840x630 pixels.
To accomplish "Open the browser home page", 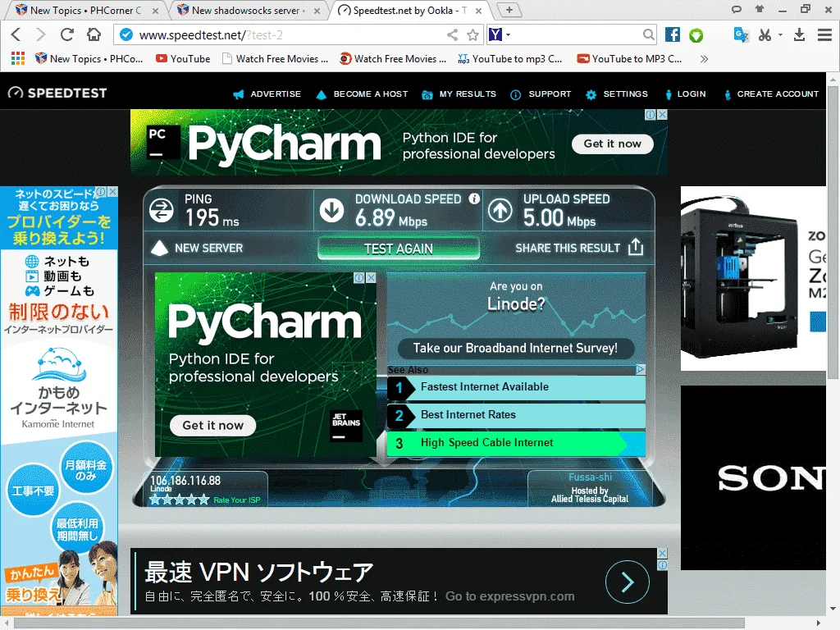I will click(x=94, y=34).
